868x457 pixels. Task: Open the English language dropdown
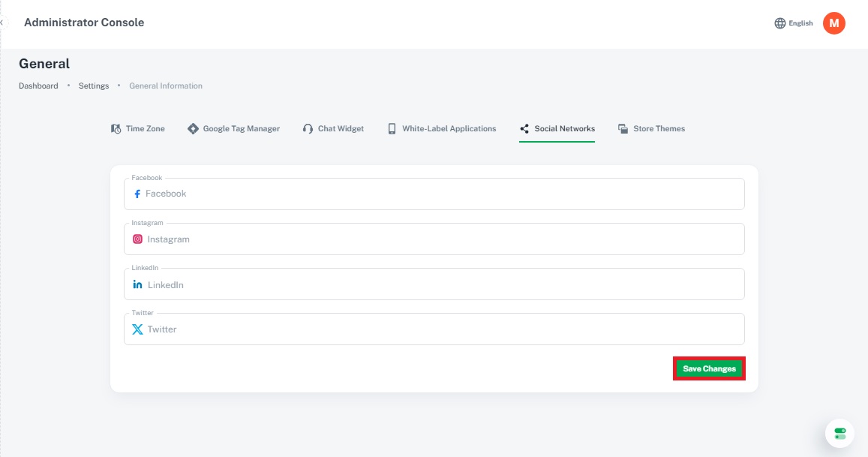coord(800,23)
